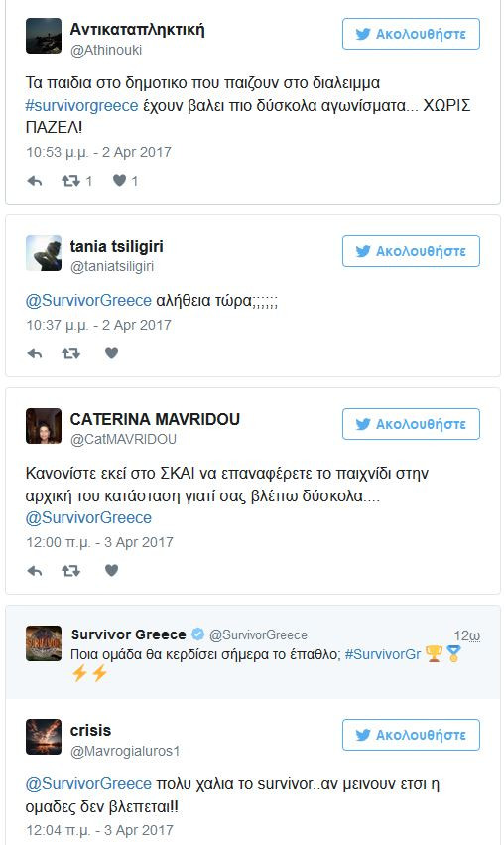504x845 pixels.
Task: Retweet CATERINA MAVRIDOU's tweet
Action: pos(71,571)
